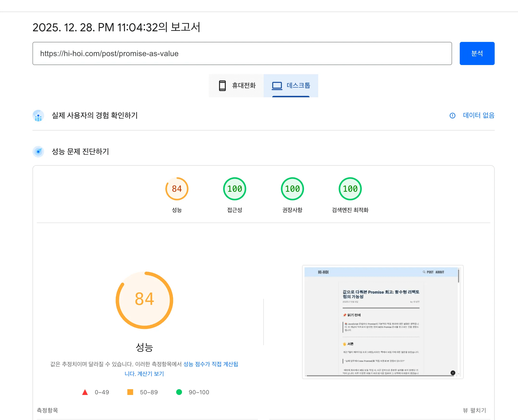The width and height of the screenshot is (518, 420).
Task: Click the performance diagnosis radar icon
Action: click(38, 152)
